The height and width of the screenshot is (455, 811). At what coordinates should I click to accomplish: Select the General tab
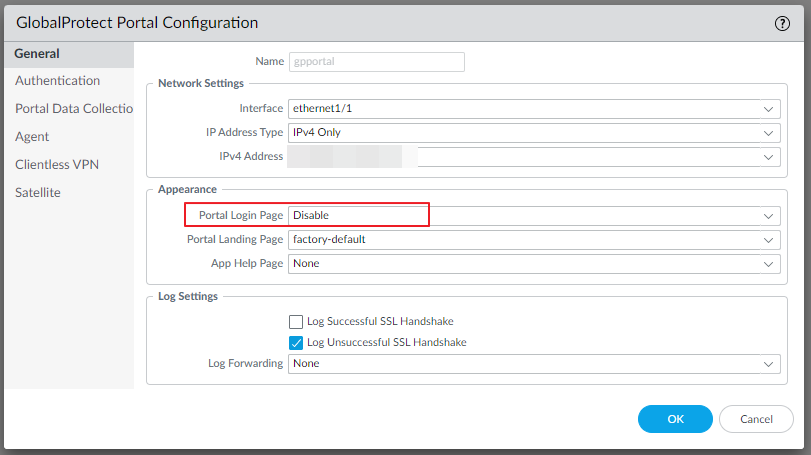coord(37,54)
